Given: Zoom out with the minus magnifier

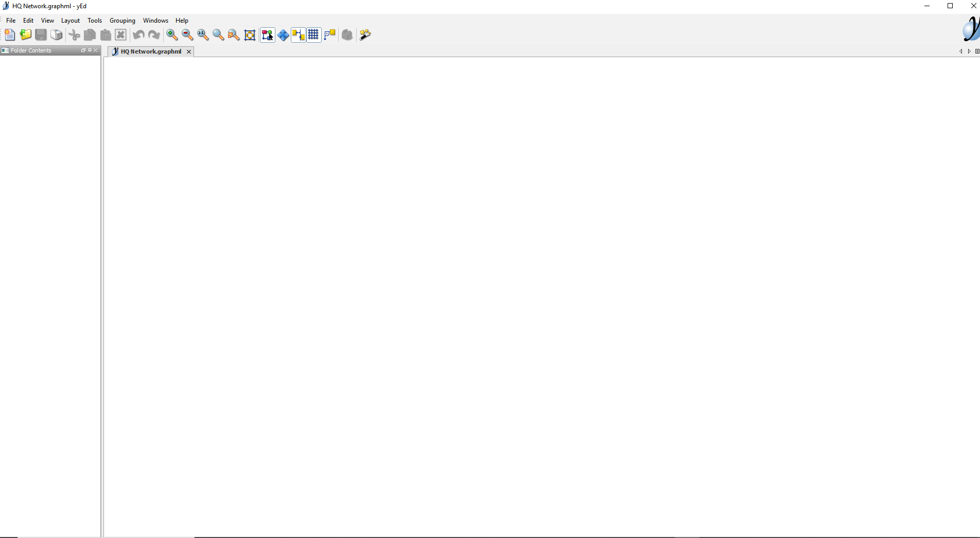Looking at the screenshot, I should pyautogui.click(x=187, y=35).
